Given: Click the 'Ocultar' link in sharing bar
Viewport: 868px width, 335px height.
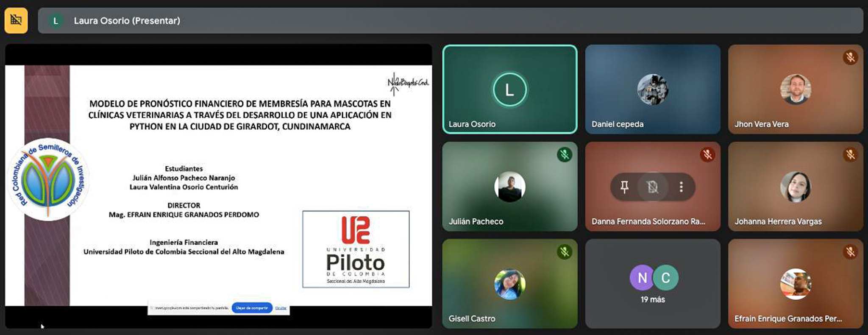Looking at the screenshot, I should pyautogui.click(x=281, y=308).
